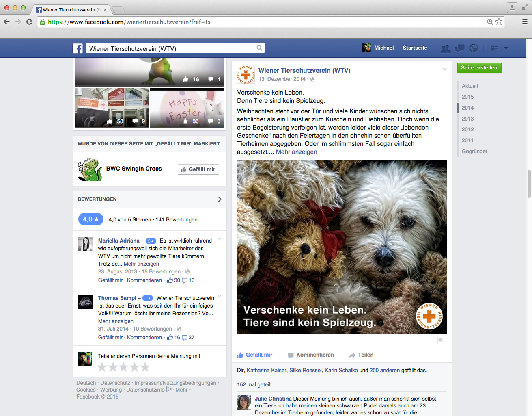Open the Happy Easter video thumbnail
This screenshot has width=532, height=416.
coord(187,108)
